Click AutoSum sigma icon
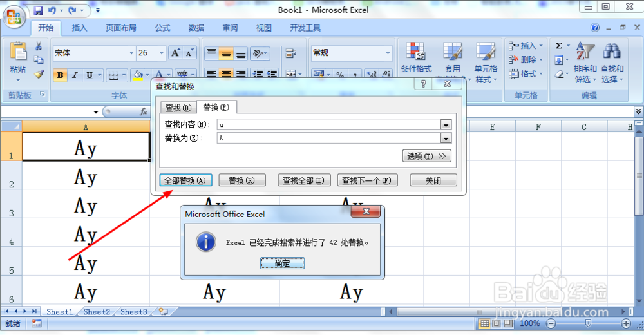This screenshot has width=644, height=335. pos(559,46)
